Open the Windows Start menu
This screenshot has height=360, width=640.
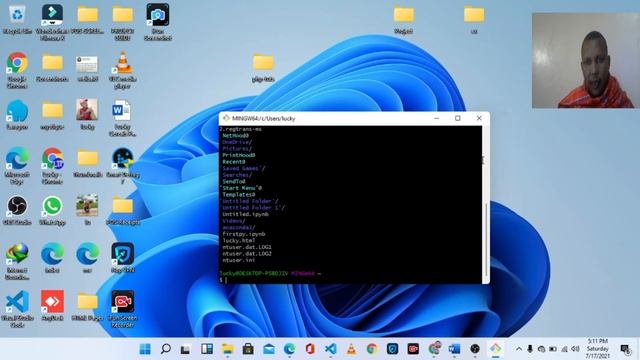click(145, 349)
